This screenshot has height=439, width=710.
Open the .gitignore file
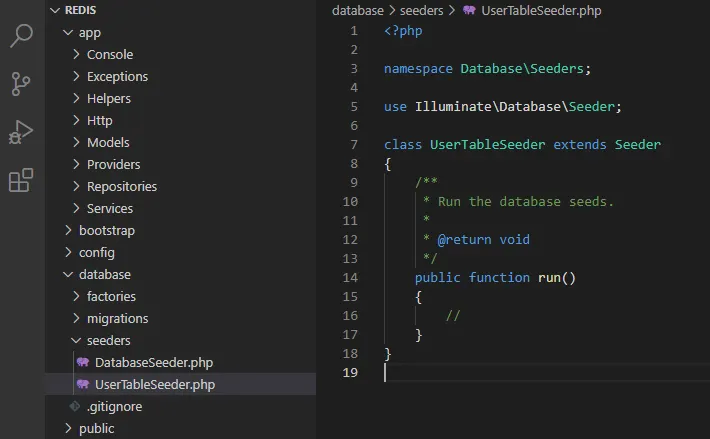coord(115,406)
